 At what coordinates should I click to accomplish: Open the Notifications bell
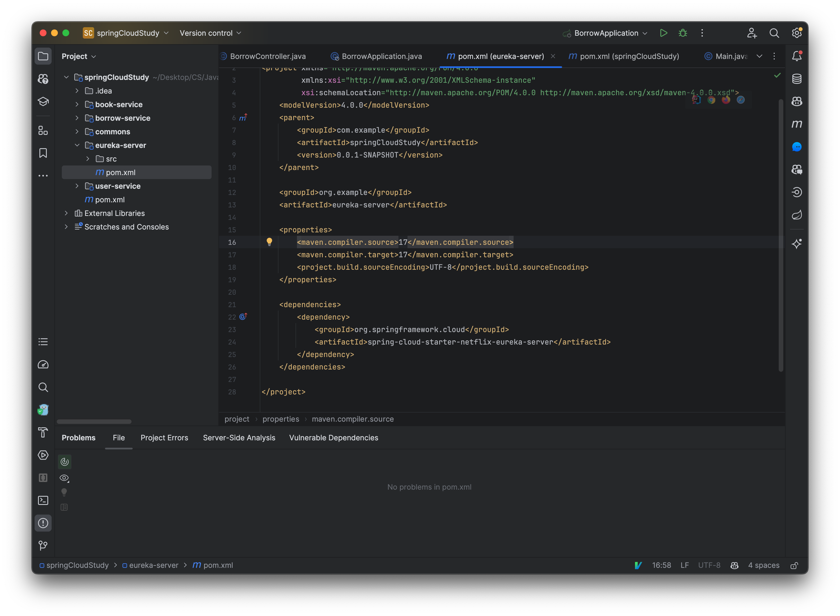797,56
